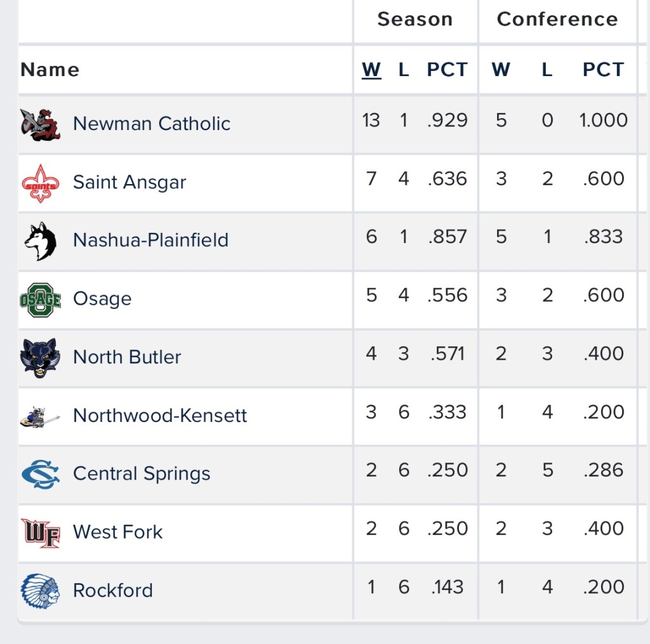This screenshot has height=644, width=650.
Task: Open the Rockford team link
Action: click(x=113, y=591)
